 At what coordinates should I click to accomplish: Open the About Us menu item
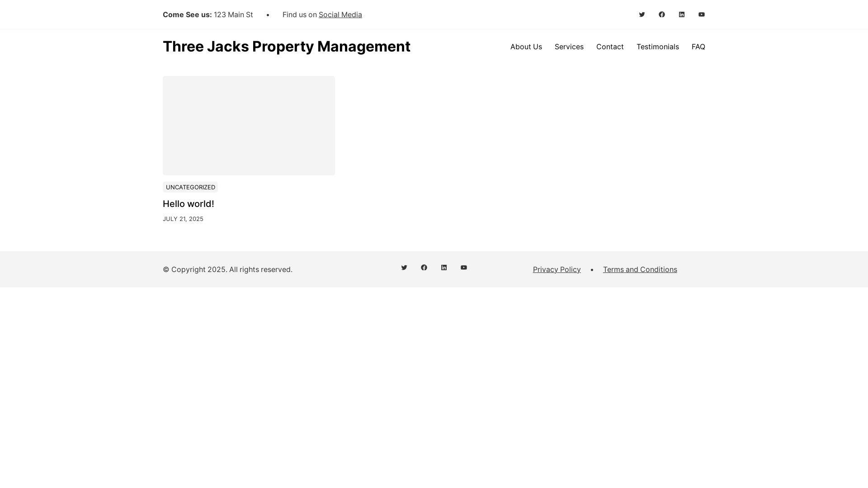point(526,47)
